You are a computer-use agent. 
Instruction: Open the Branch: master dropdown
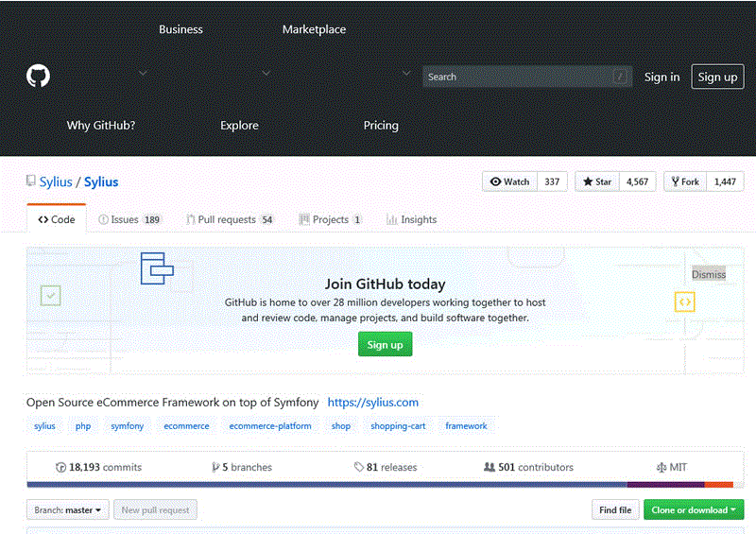(x=68, y=510)
